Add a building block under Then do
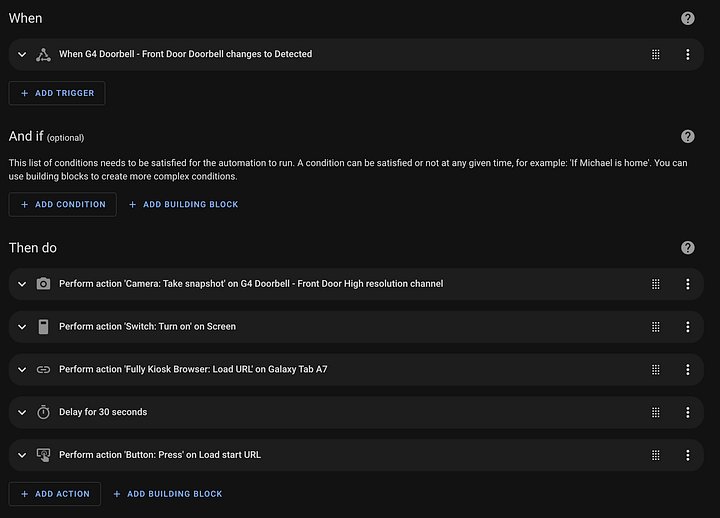The height and width of the screenshot is (518, 720). (168, 494)
